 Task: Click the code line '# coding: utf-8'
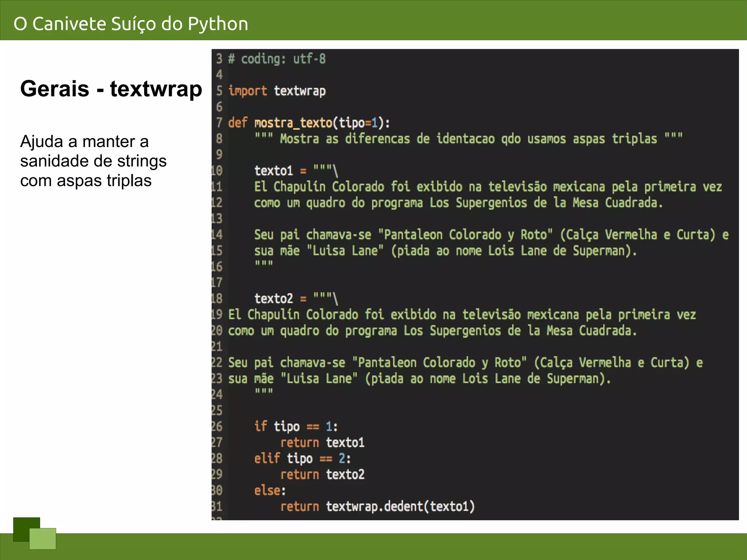[277, 59]
